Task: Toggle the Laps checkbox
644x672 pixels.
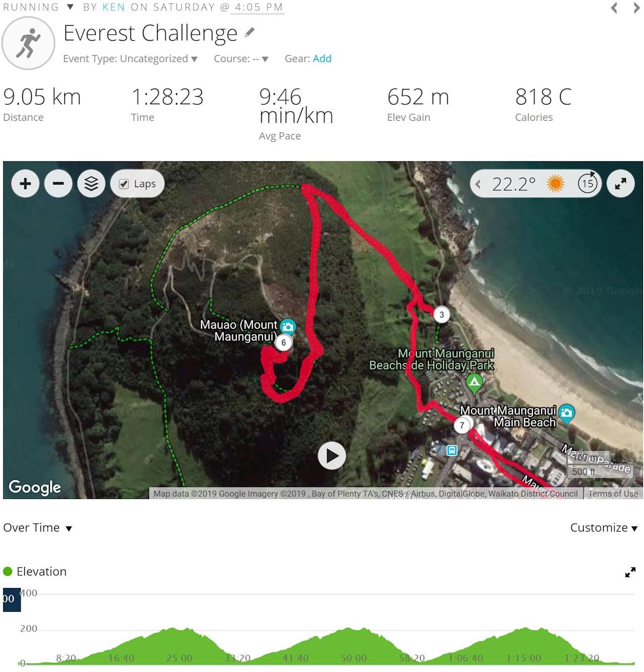Action: (124, 184)
